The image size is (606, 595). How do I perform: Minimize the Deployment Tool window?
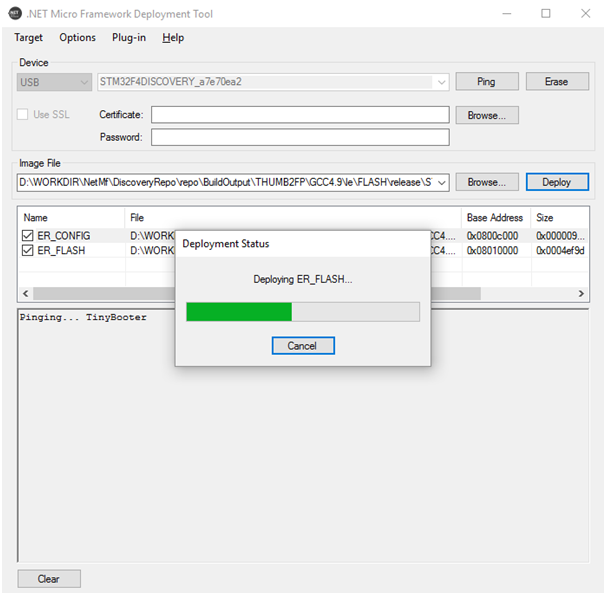507,14
